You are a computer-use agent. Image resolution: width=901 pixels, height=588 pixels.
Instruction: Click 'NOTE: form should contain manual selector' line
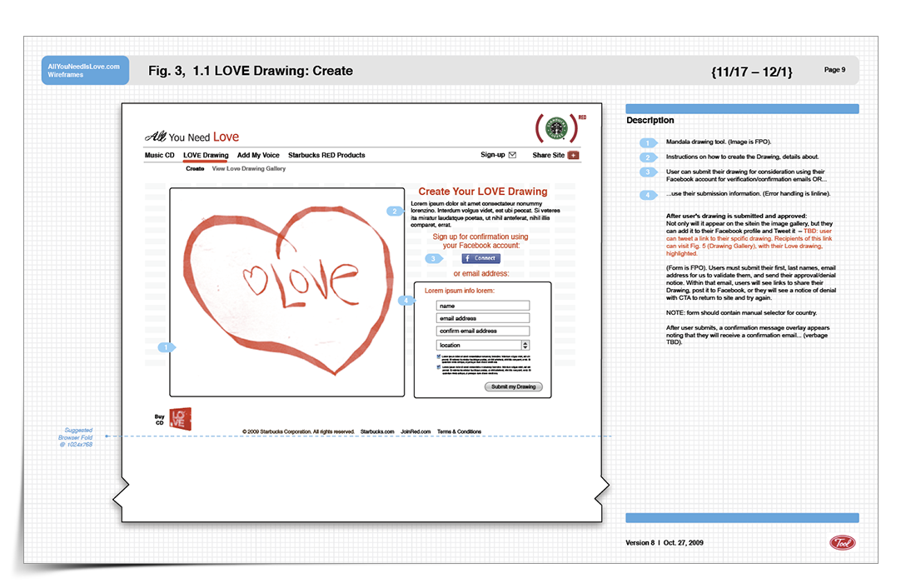click(x=741, y=313)
